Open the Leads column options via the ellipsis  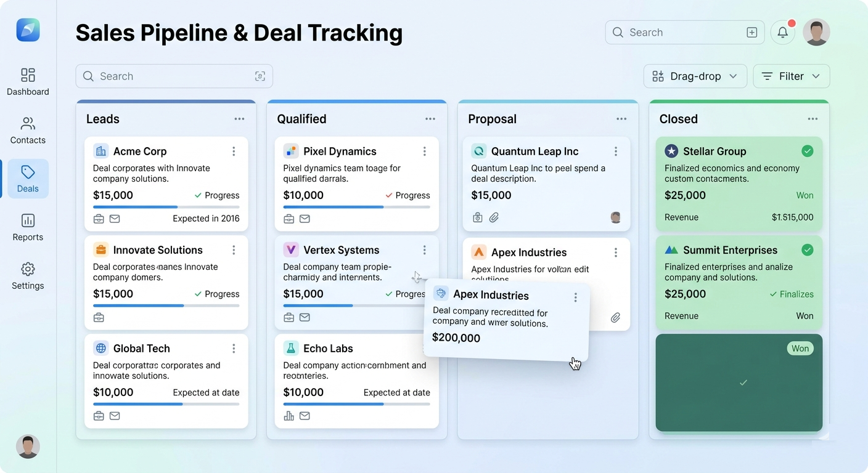click(x=239, y=119)
